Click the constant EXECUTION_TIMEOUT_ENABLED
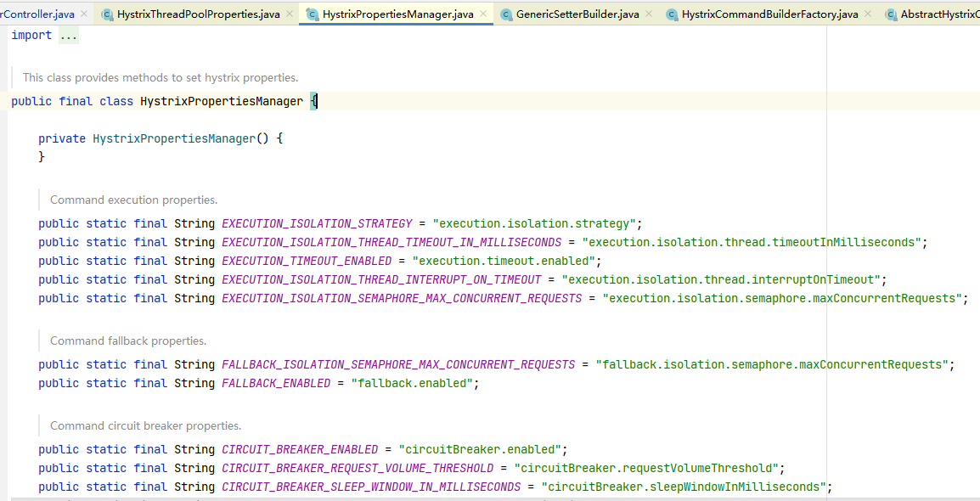 pyautogui.click(x=307, y=262)
